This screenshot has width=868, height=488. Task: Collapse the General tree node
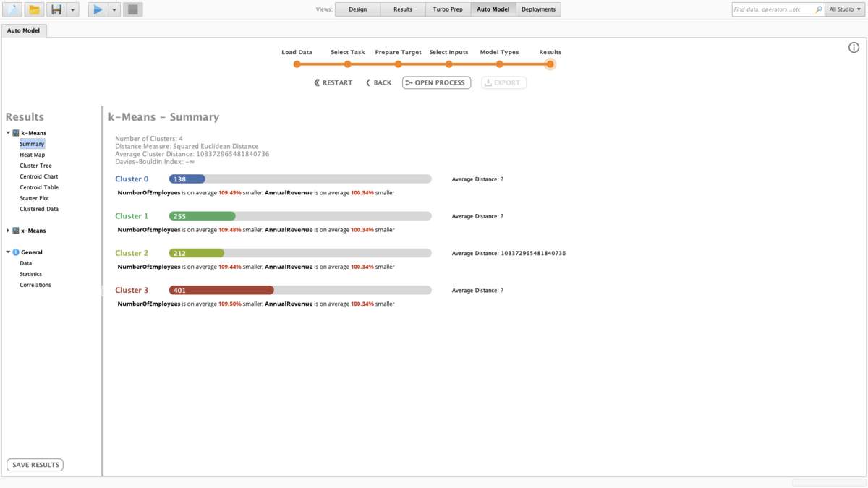[x=8, y=252]
